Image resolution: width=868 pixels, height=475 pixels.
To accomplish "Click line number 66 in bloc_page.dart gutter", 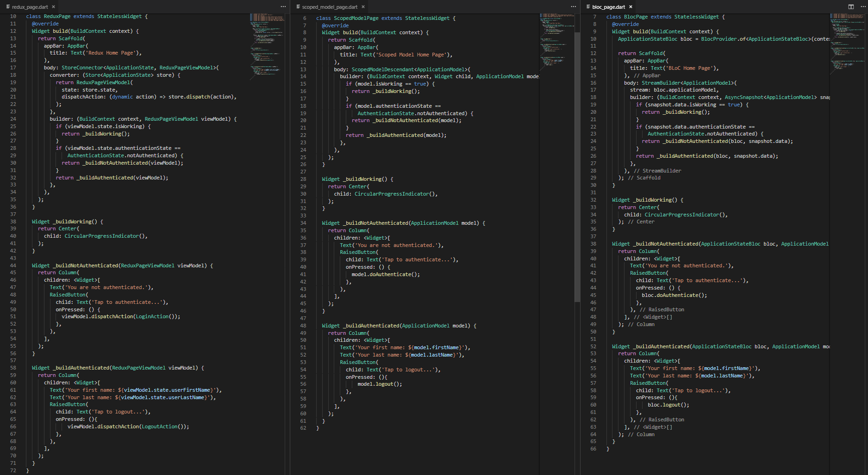I will (x=593, y=449).
